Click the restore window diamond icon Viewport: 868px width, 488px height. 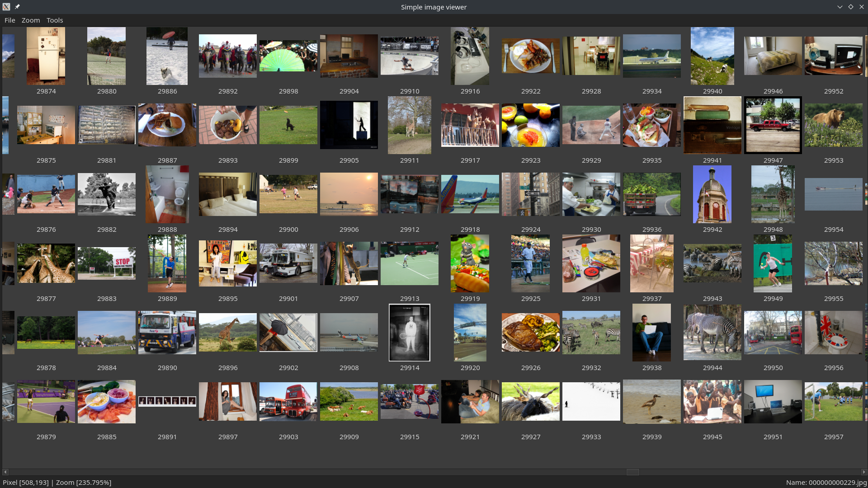click(x=850, y=7)
